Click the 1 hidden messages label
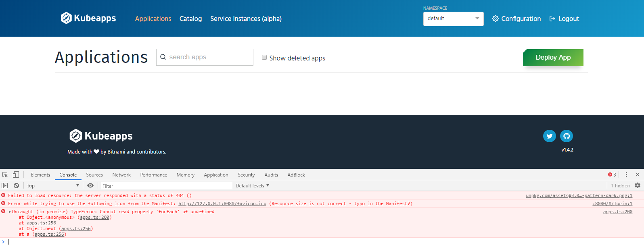The image size is (644, 245). (620, 186)
